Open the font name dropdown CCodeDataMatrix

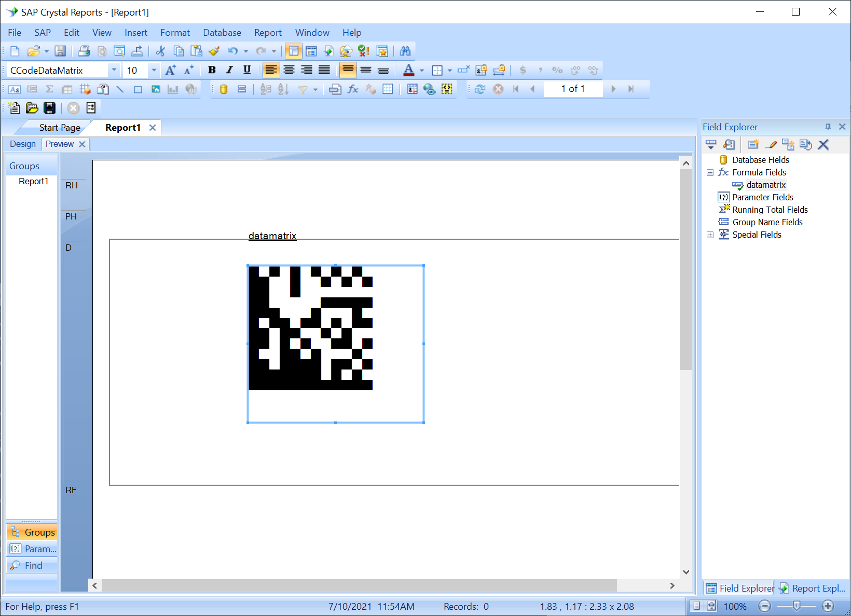[114, 70]
